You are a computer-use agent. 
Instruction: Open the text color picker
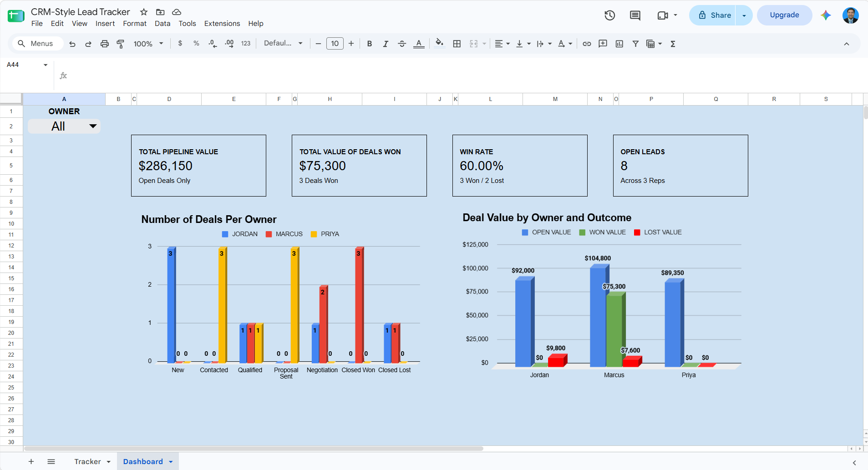click(419, 44)
